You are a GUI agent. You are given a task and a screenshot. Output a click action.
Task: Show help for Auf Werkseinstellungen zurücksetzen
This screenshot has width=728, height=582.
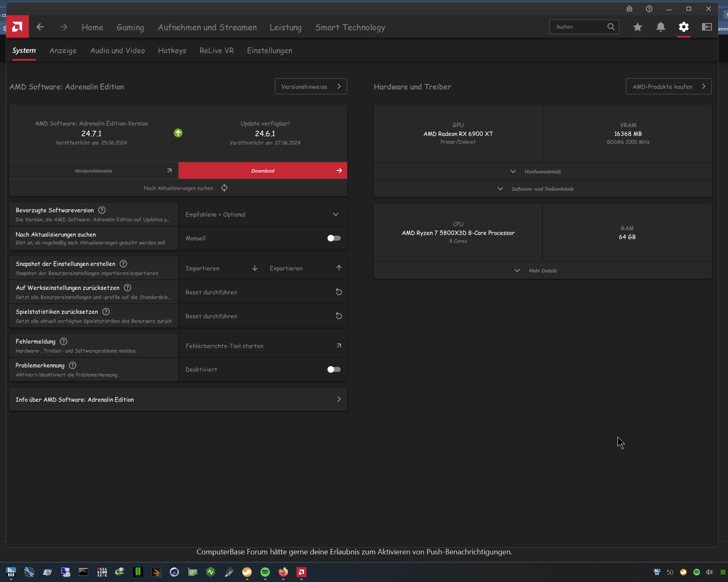pyautogui.click(x=127, y=288)
